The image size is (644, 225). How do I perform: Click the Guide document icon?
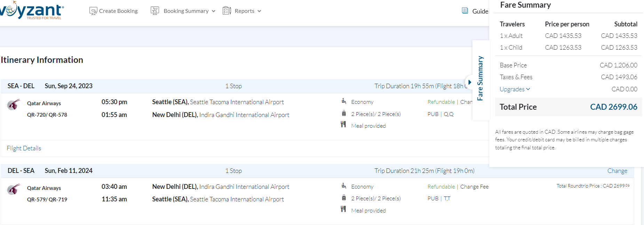pos(465,11)
